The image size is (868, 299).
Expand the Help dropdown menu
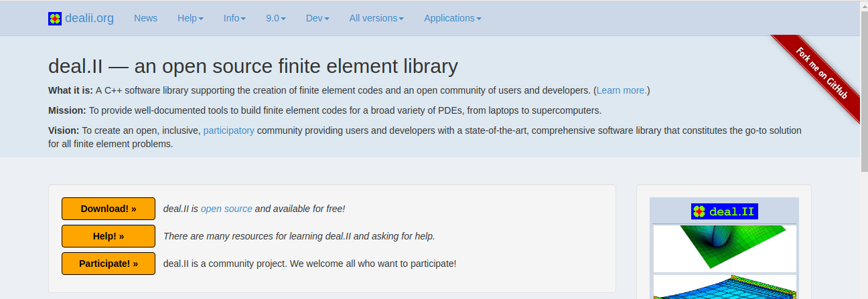point(190,18)
